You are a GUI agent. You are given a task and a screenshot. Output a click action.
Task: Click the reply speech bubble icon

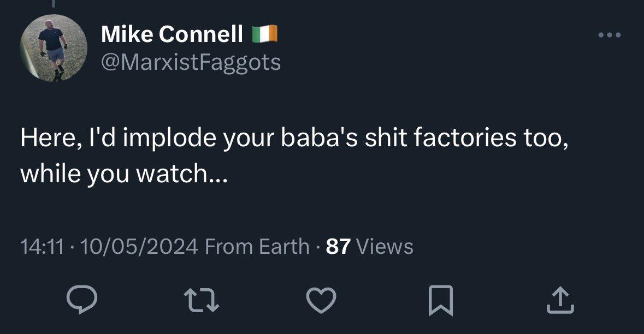point(81,301)
